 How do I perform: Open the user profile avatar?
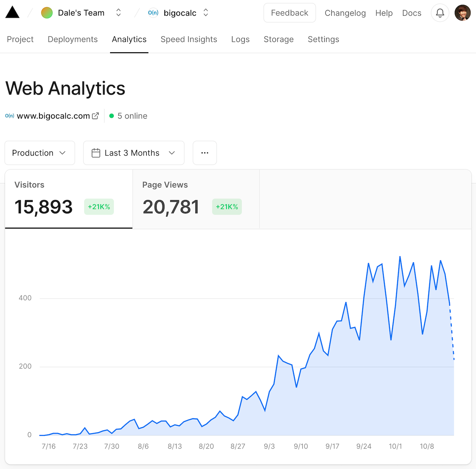[x=462, y=13]
